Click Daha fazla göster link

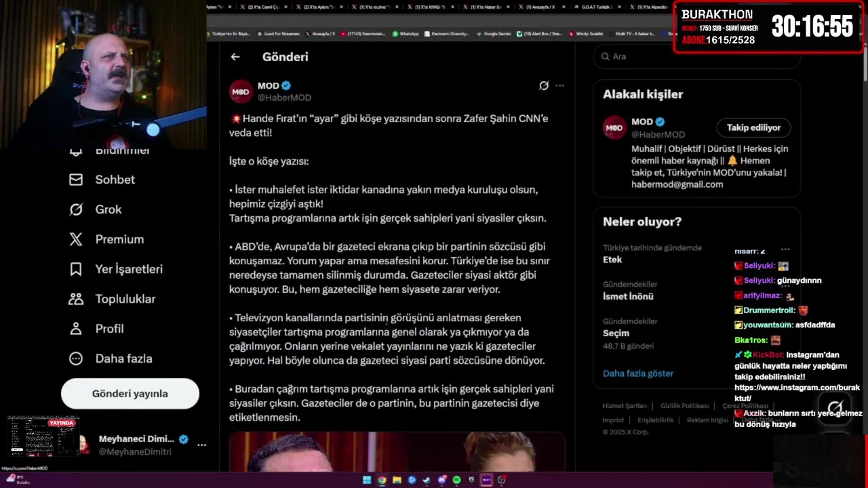pos(638,373)
